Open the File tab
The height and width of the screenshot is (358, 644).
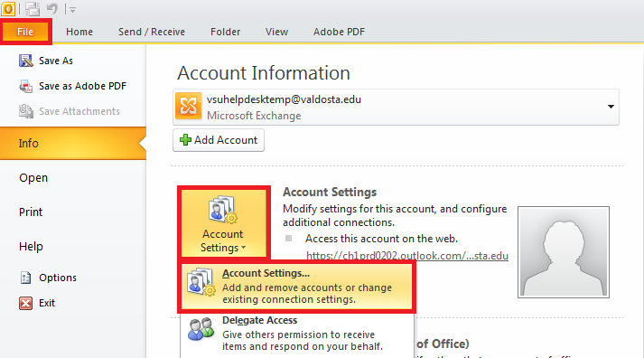coord(25,32)
